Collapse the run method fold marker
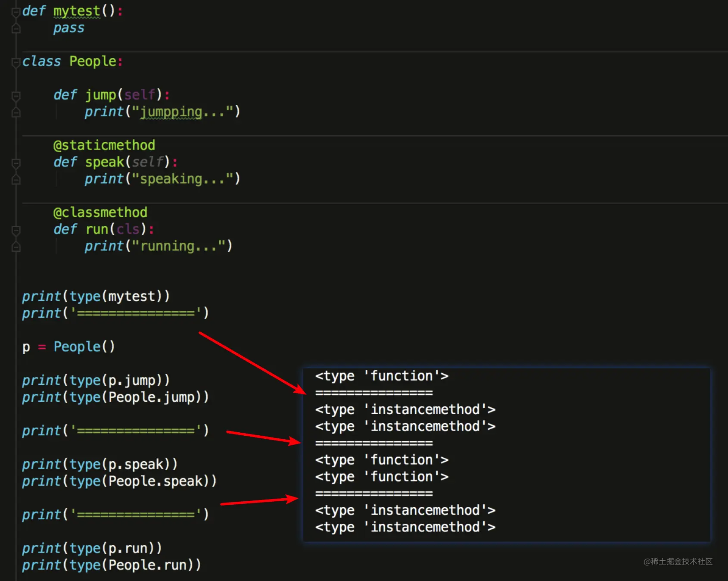Image resolution: width=728 pixels, height=581 pixels. 16,231
